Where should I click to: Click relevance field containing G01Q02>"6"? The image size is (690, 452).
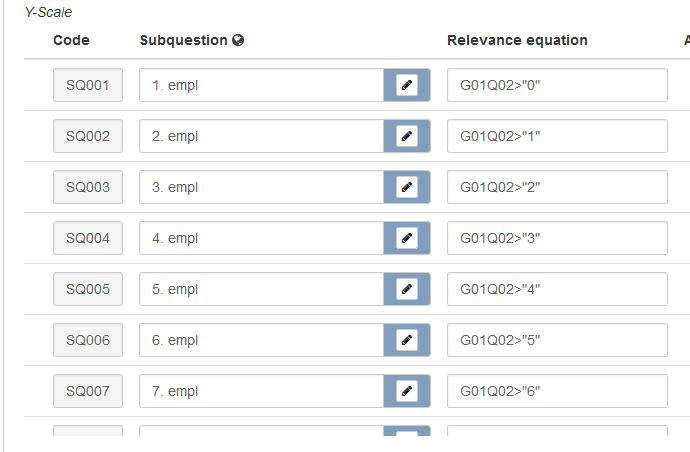557,391
